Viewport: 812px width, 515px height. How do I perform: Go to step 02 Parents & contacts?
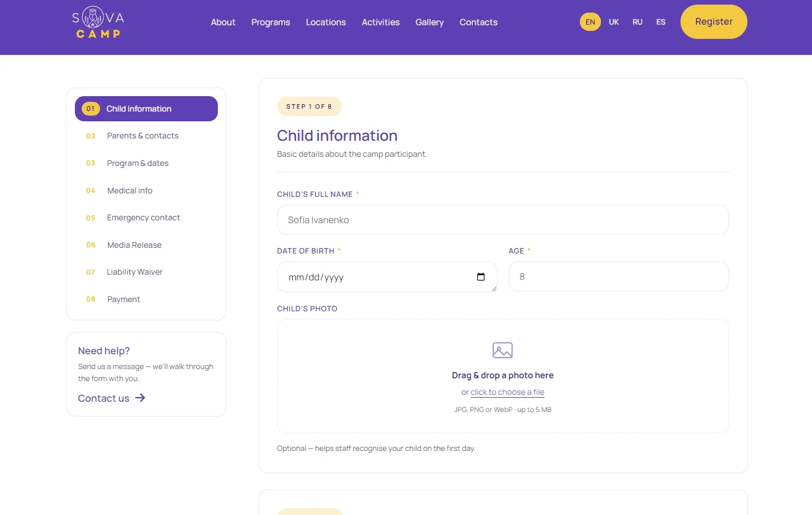click(x=146, y=136)
